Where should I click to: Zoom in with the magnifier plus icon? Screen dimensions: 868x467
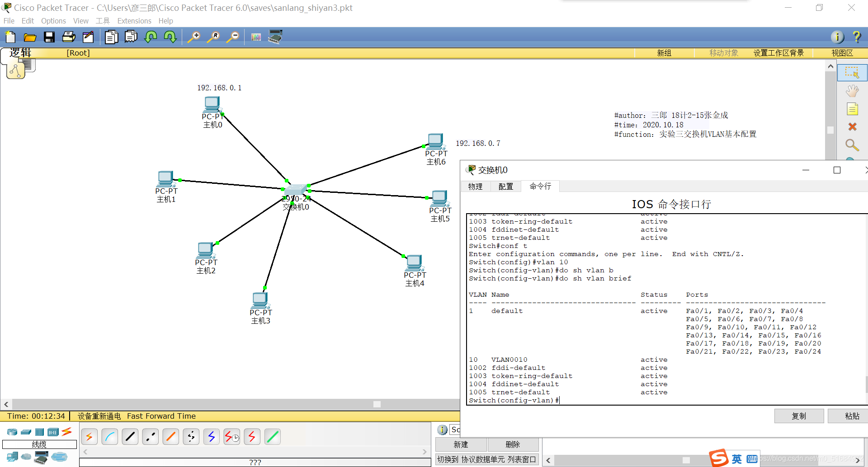(194, 37)
